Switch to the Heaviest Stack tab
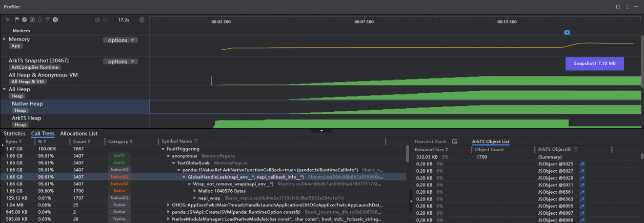 coord(430,142)
